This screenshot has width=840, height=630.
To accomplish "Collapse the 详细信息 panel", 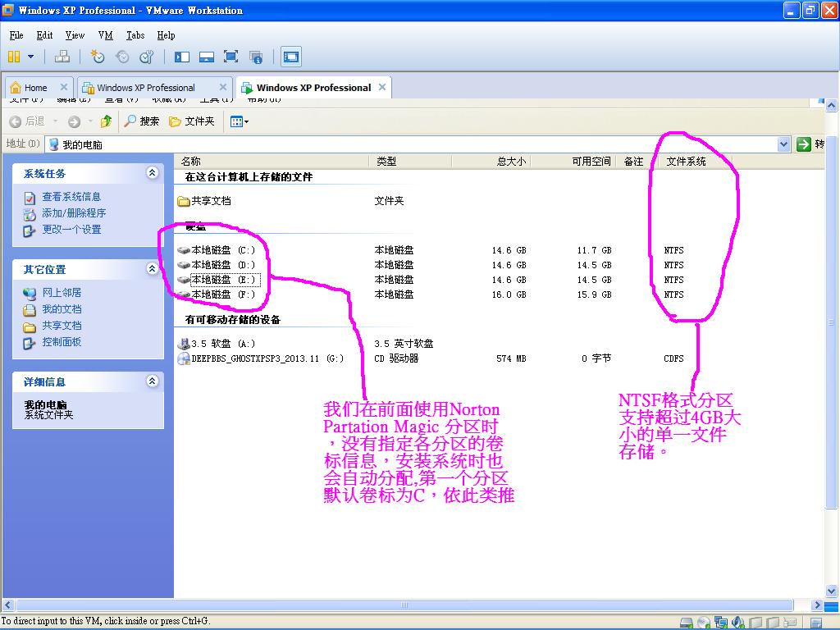I will 152,381.
